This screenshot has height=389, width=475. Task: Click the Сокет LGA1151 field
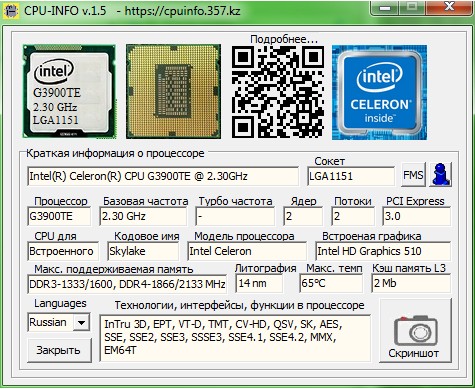tap(351, 176)
